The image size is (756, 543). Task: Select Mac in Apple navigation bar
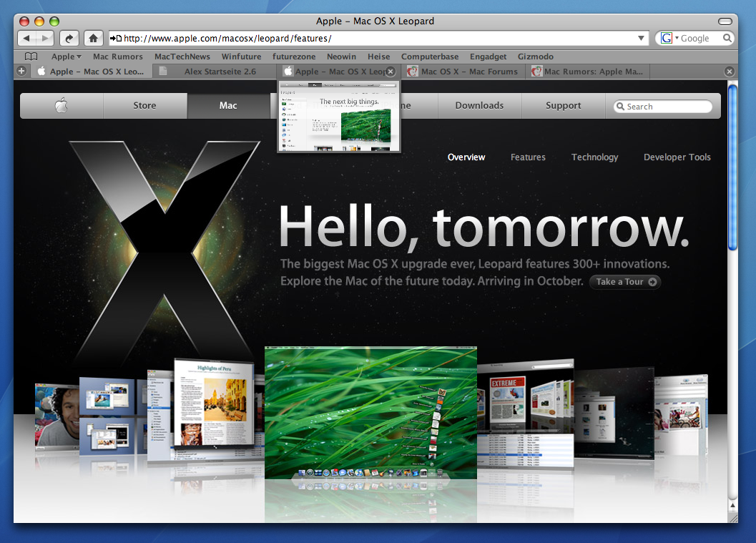[228, 105]
